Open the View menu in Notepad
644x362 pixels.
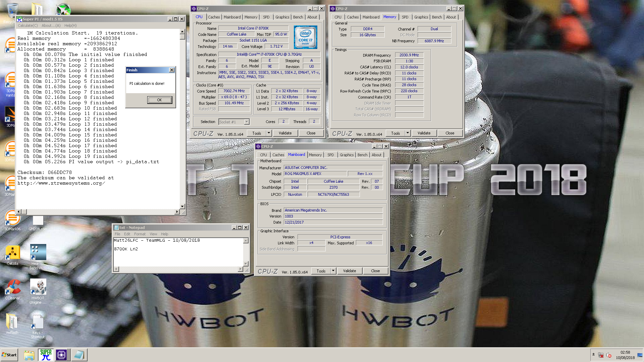[153, 234]
